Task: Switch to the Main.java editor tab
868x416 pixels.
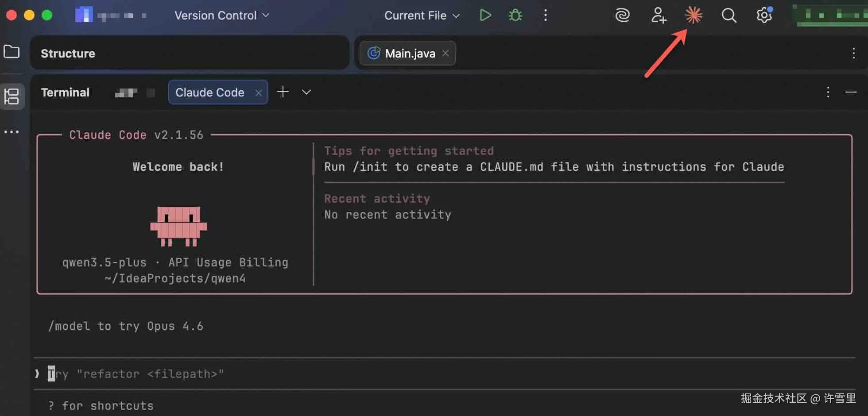Action: pos(407,53)
